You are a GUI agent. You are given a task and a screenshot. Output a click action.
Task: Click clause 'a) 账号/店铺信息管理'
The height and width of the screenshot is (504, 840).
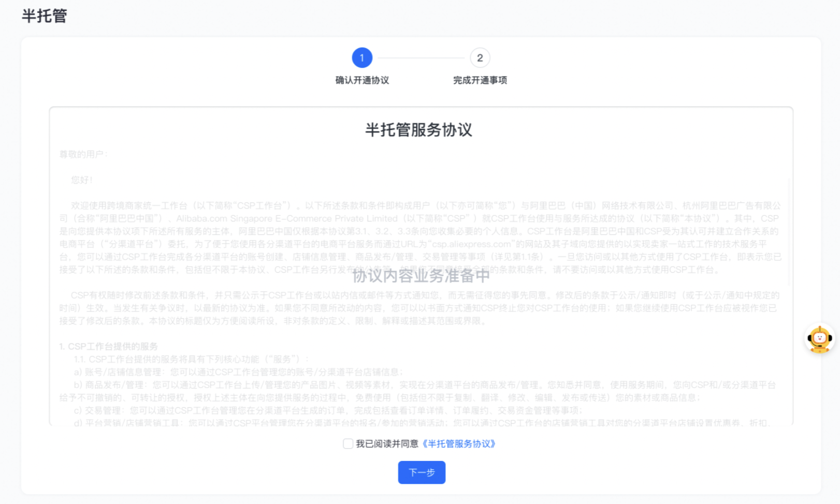238,372
